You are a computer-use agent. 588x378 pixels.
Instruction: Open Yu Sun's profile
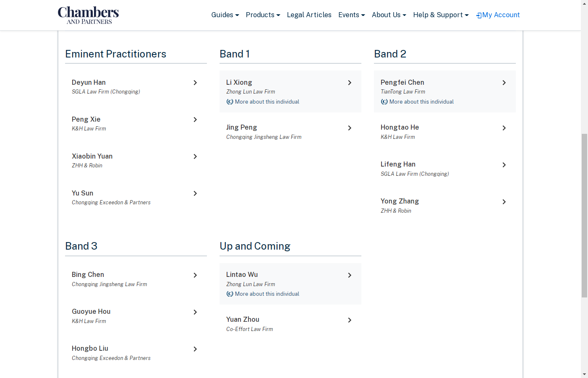[82, 193]
